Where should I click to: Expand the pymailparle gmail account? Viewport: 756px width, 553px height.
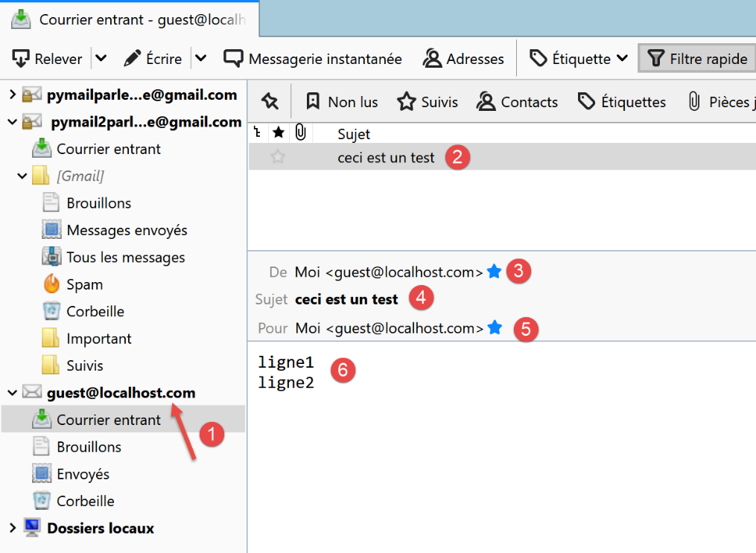(x=12, y=95)
